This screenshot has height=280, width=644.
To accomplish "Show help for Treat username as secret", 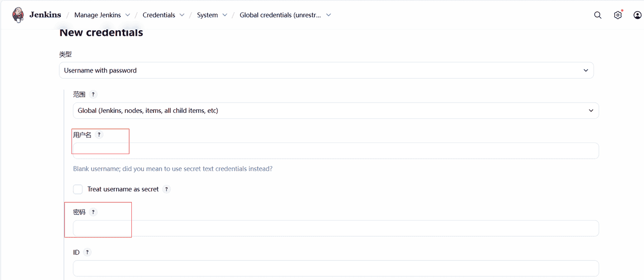I will [167, 189].
